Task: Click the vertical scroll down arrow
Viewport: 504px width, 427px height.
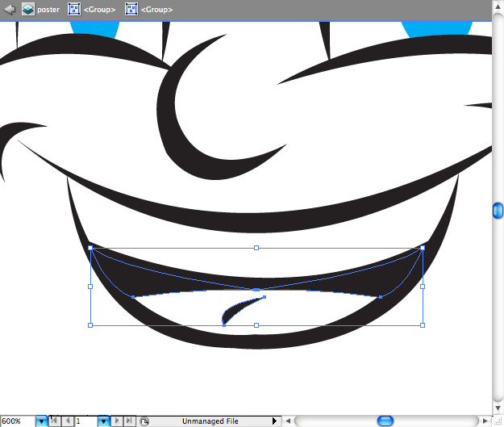Action: coord(498,408)
